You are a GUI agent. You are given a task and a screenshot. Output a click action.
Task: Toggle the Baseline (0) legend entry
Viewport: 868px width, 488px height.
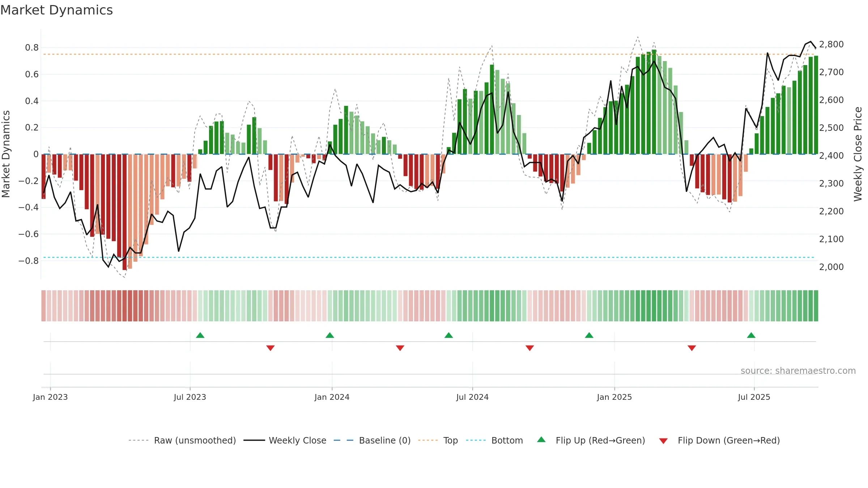[372, 440]
